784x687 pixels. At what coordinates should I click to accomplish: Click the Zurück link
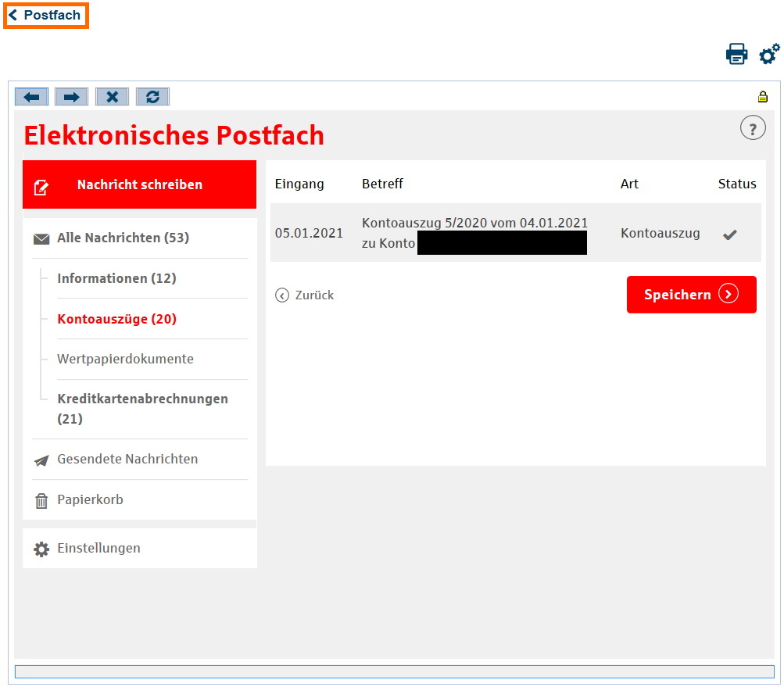pyautogui.click(x=305, y=295)
